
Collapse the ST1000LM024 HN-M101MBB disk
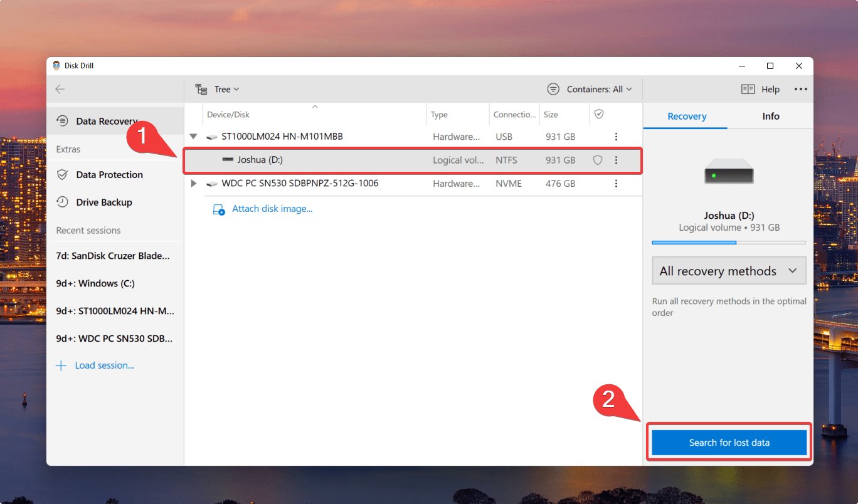(x=193, y=137)
